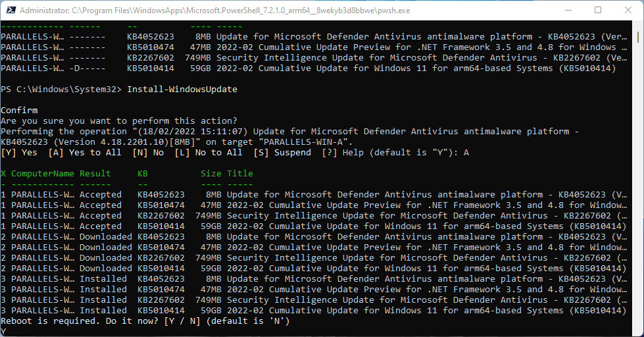Click the [Y] Yes option text
This screenshot has width=644, height=337.
(x=19, y=153)
